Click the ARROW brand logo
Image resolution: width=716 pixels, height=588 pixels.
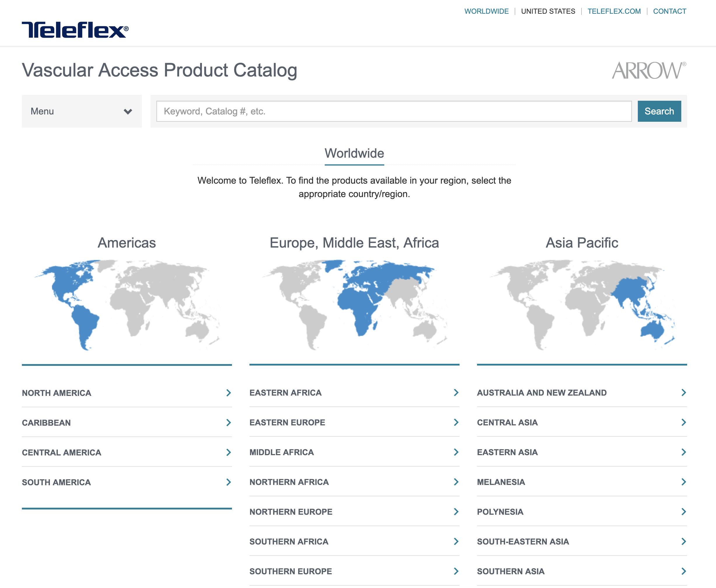[x=649, y=70]
